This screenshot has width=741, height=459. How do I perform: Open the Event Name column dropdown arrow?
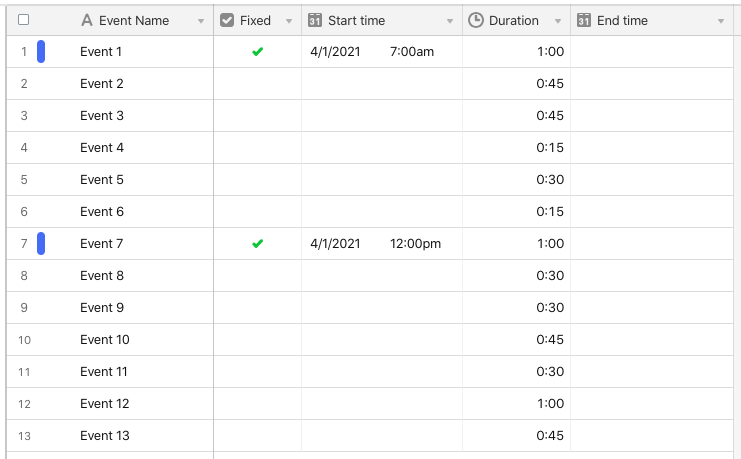[201, 21]
